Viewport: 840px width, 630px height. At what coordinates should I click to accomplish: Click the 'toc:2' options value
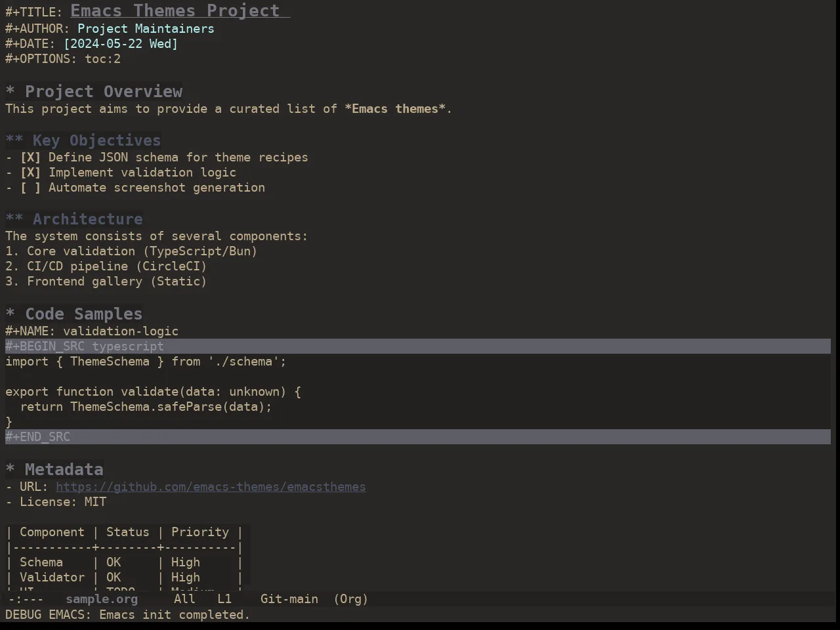(103, 59)
